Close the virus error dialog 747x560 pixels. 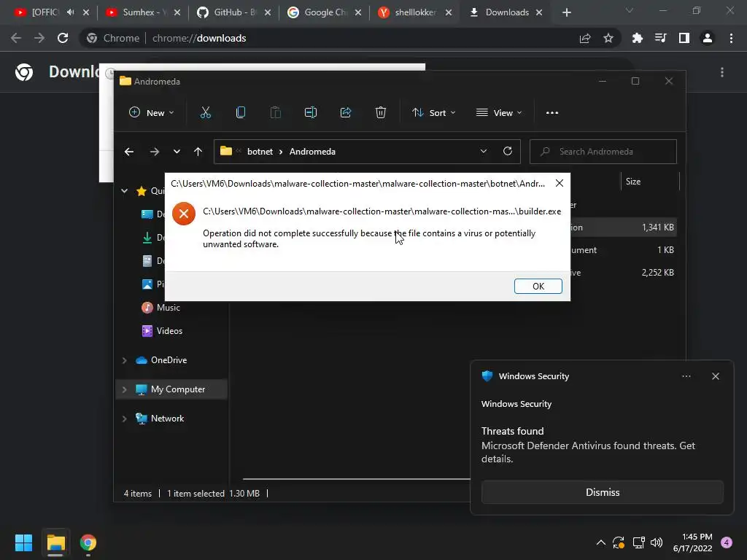560,183
